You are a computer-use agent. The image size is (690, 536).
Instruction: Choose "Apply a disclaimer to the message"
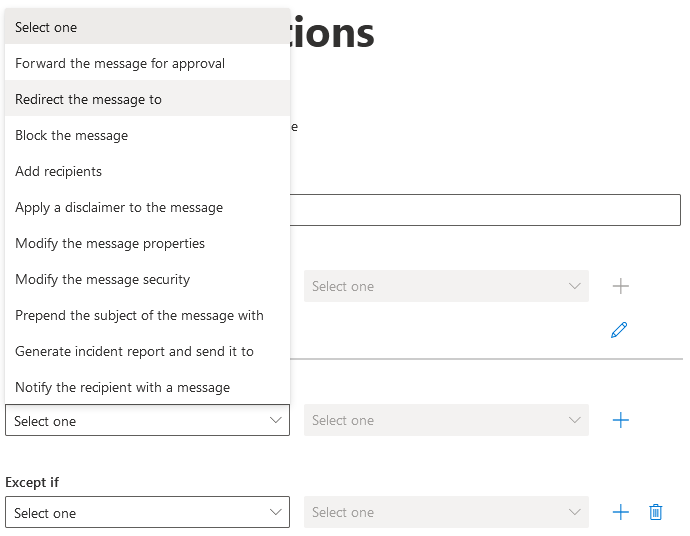[x=119, y=207]
